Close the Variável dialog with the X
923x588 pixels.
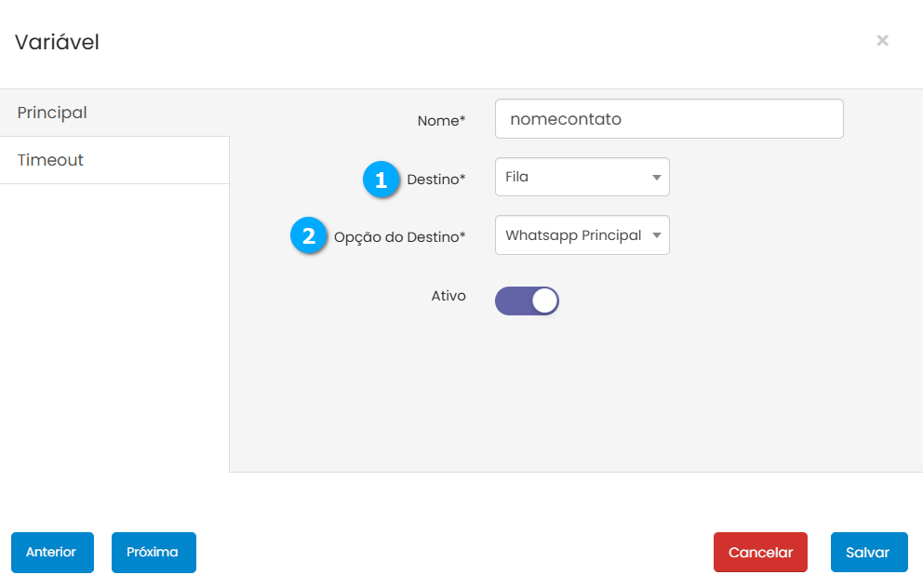click(882, 40)
